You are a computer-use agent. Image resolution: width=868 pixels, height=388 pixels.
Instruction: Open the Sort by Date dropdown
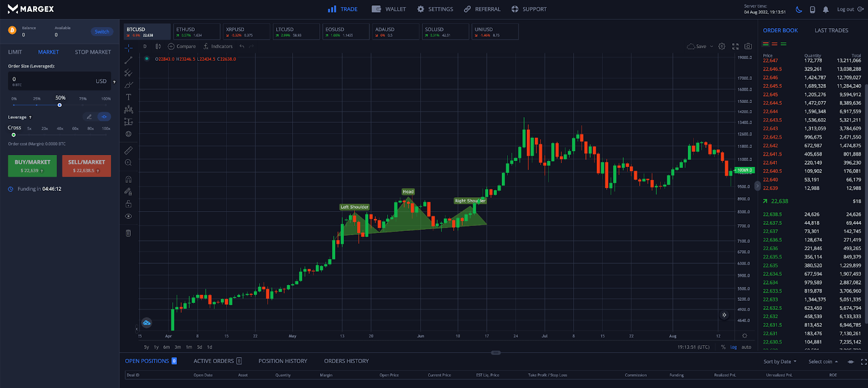(x=780, y=361)
